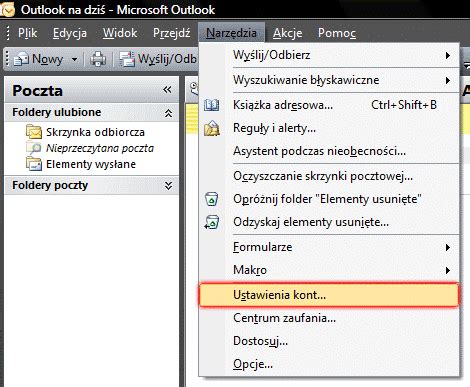Click the Nowy new mail icon
The width and height of the screenshot is (470, 387).
[x=21, y=59]
